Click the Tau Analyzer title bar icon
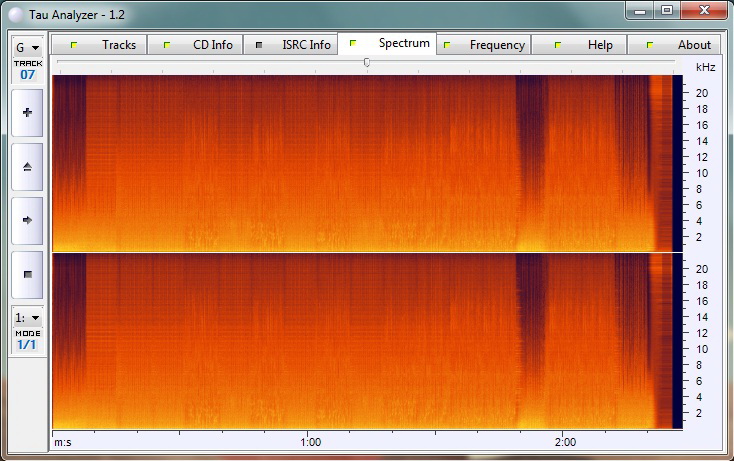This screenshot has width=734, height=461. coord(15,13)
